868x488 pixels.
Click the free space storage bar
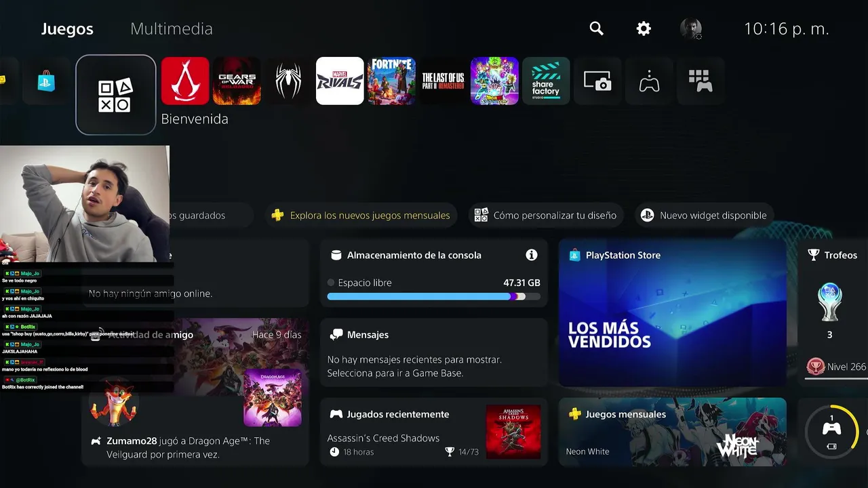433,296
